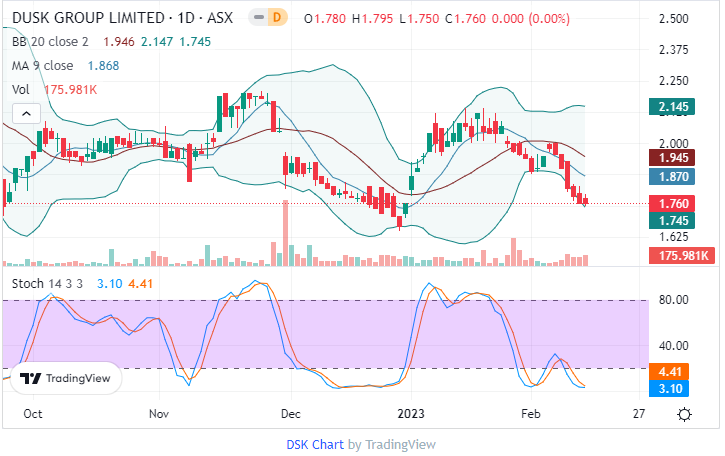Click the 1.870 moving average price label
Screen dimensions: 725x456
coord(670,176)
